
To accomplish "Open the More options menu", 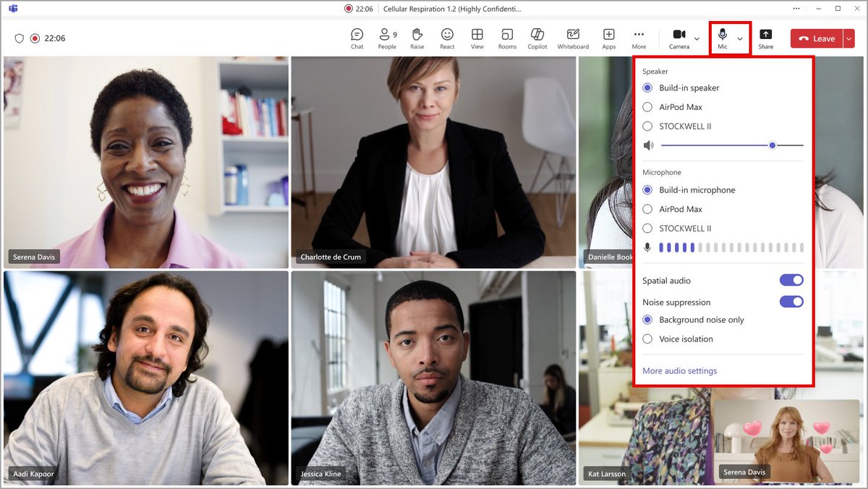I will (639, 39).
